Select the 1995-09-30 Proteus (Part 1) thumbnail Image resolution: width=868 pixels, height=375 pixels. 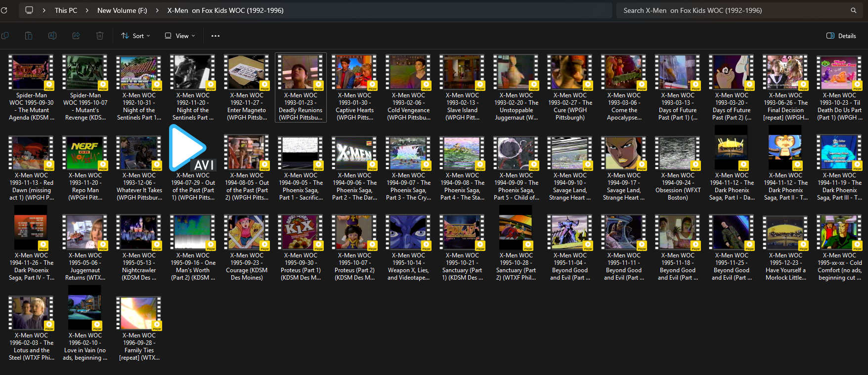pyautogui.click(x=301, y=232)
